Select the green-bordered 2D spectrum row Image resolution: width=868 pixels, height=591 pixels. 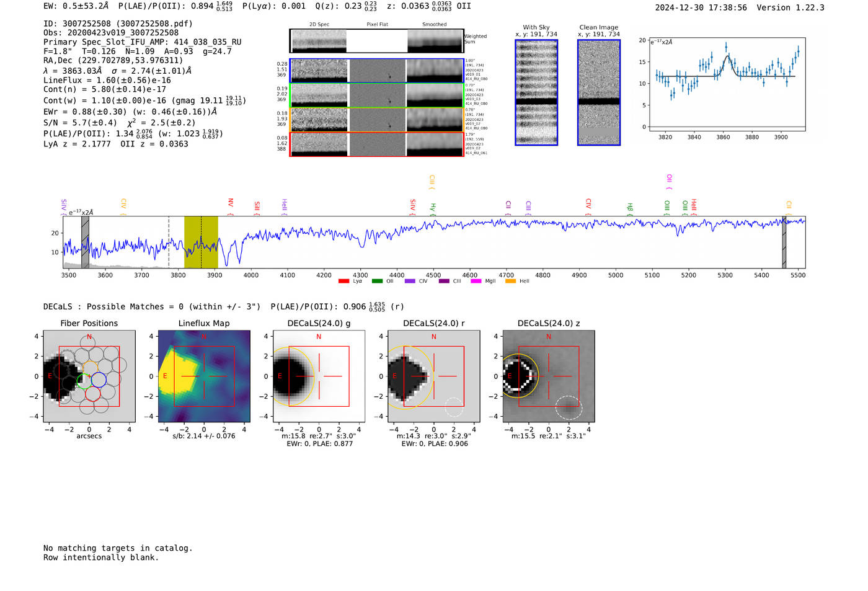tap(377, 95)
